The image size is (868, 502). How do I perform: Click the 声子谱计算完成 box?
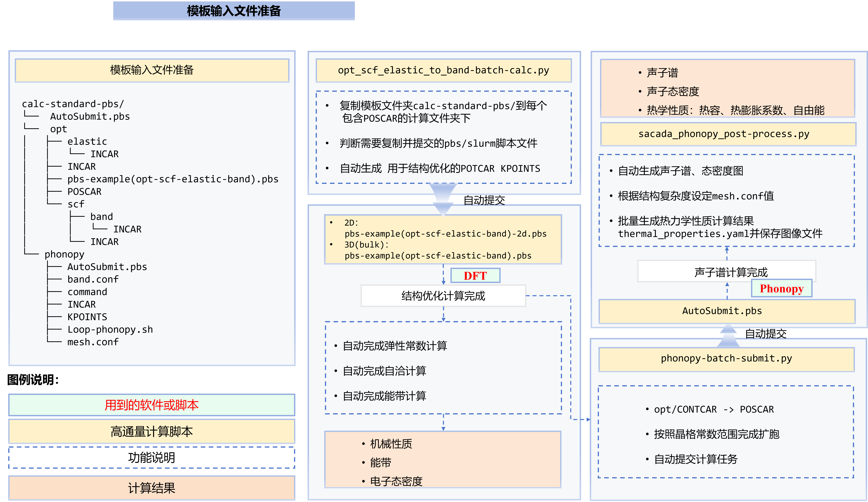pyautogui.click(x=727, y=271)
